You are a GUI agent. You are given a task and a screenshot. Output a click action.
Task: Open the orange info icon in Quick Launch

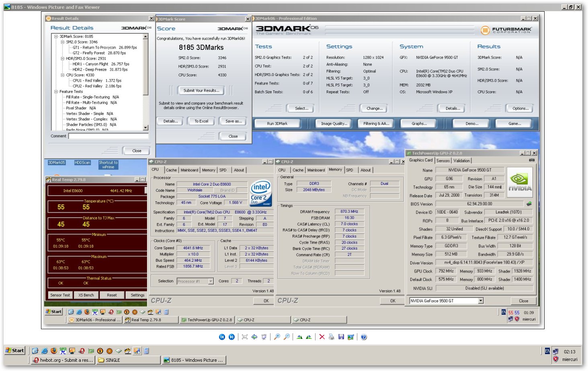point(100,351)
